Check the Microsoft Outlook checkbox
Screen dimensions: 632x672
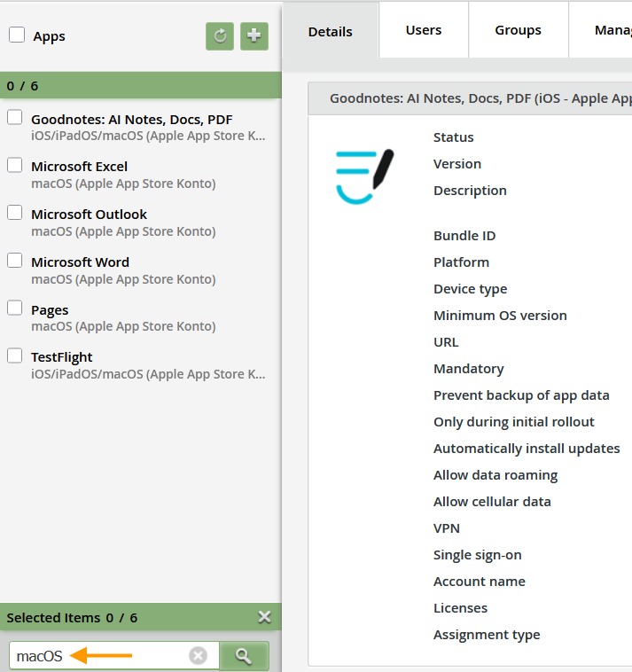[x=14, y=212]
